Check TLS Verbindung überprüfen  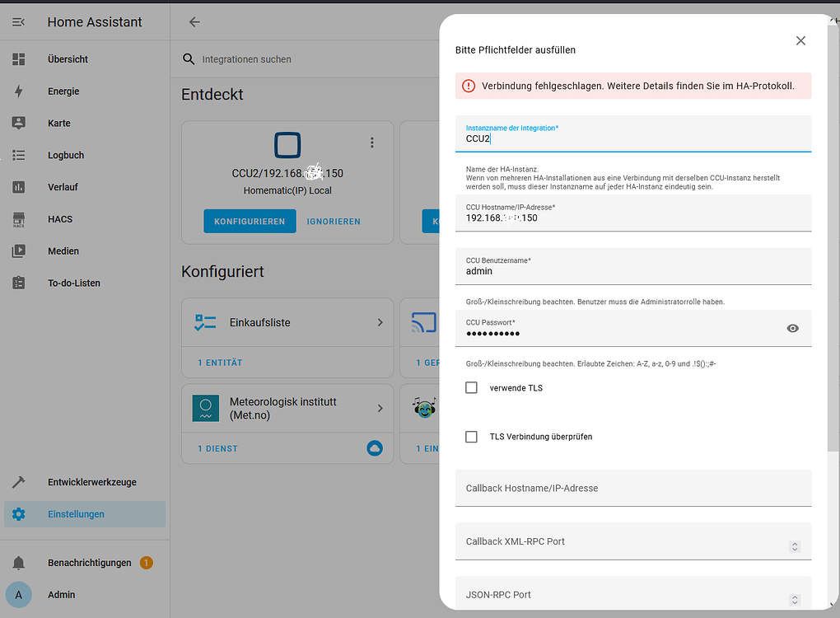pos(471,437)
